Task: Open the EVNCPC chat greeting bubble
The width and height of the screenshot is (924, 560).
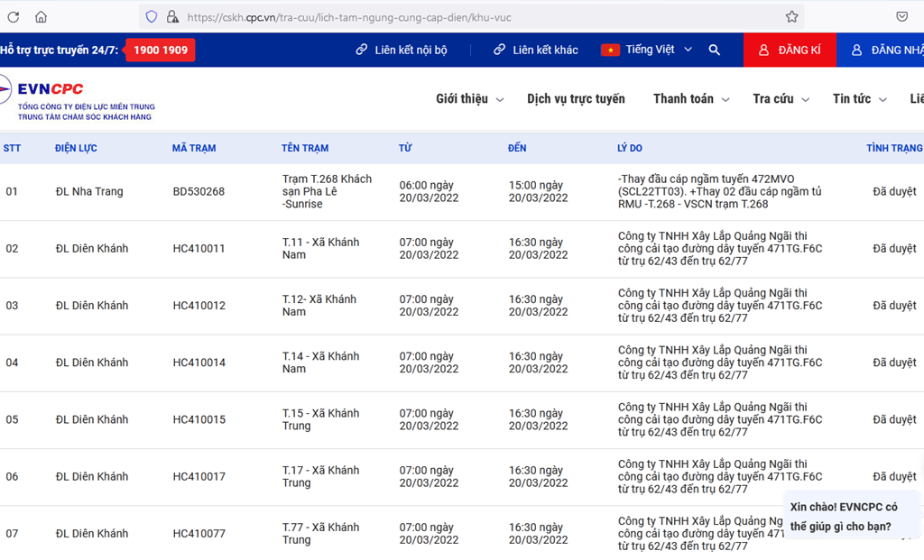Action: (x=844, y=517)
